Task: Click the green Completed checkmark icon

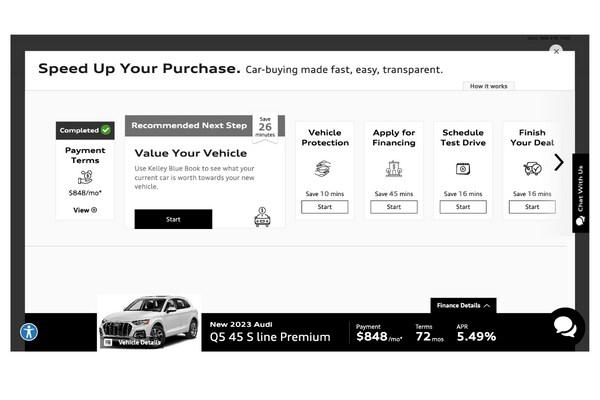Action: tap(106, 130)
